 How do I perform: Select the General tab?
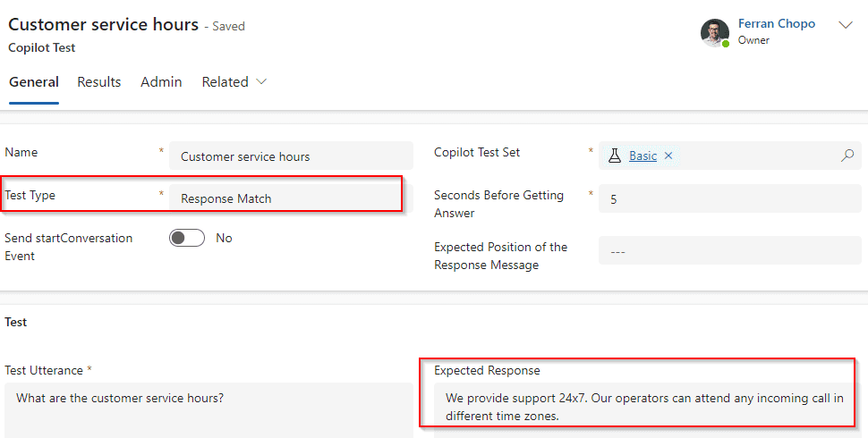[x=34, y=82]
